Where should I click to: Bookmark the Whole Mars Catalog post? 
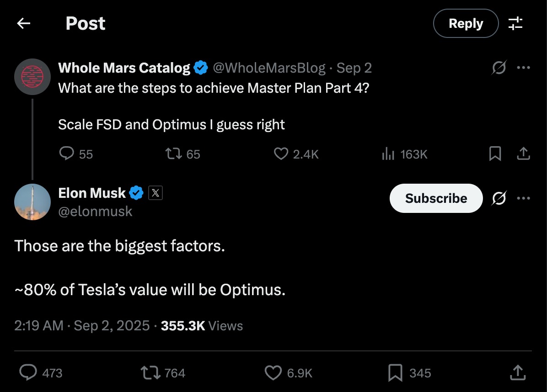(x=494, y=154)
